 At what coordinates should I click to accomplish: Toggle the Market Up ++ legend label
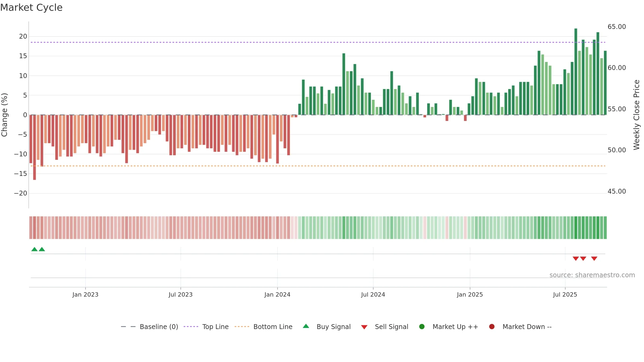pos(455,327)
